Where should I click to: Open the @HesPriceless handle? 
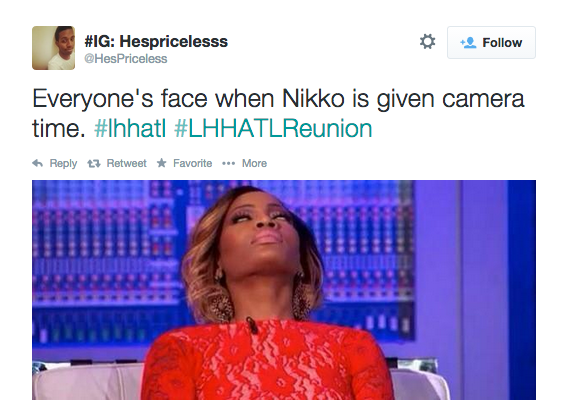tap(126, 59)
